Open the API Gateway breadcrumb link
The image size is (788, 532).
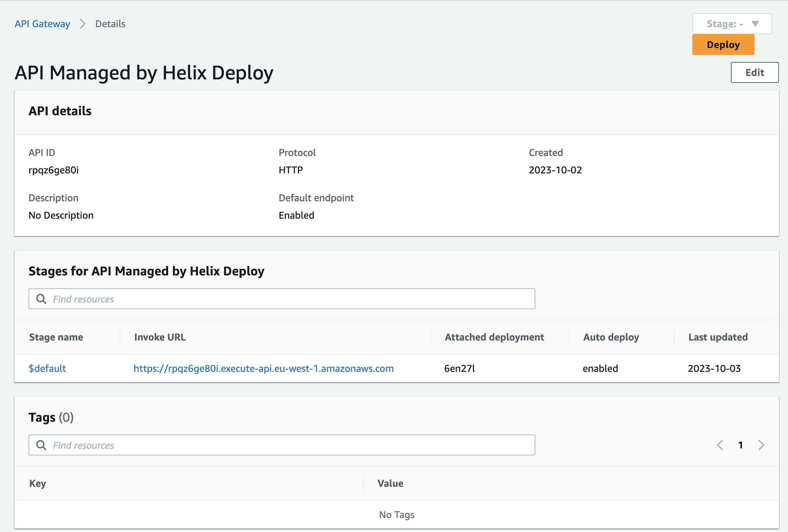pyautogui.click(x=42, y=24)
